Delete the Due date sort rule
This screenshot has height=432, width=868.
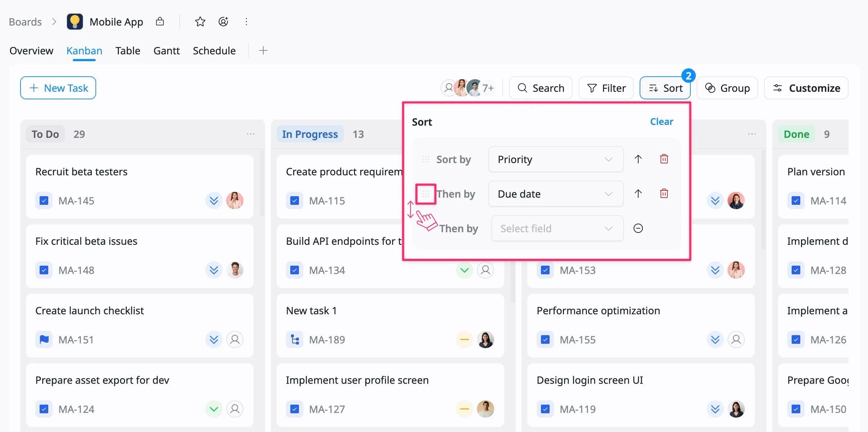click(x=664, y=193)
